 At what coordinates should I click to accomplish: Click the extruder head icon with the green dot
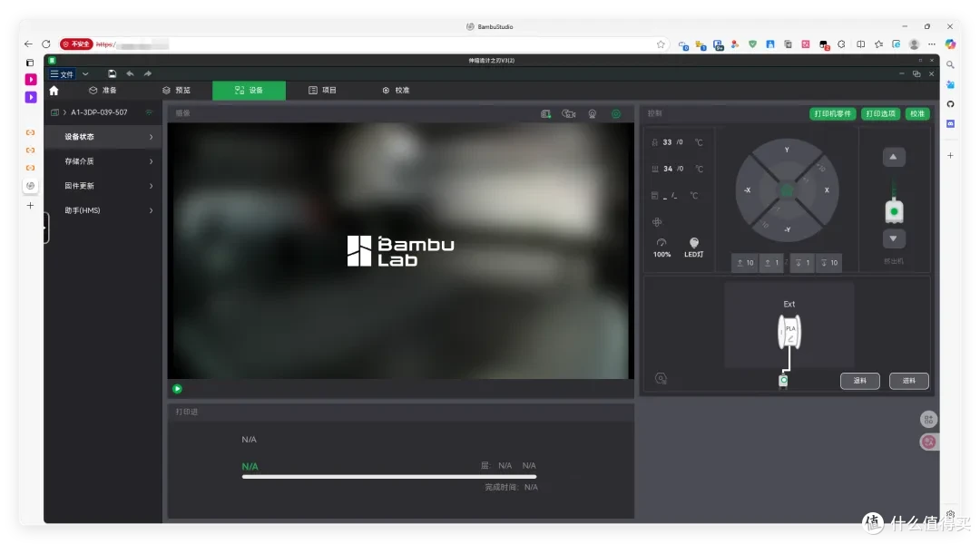894,212
